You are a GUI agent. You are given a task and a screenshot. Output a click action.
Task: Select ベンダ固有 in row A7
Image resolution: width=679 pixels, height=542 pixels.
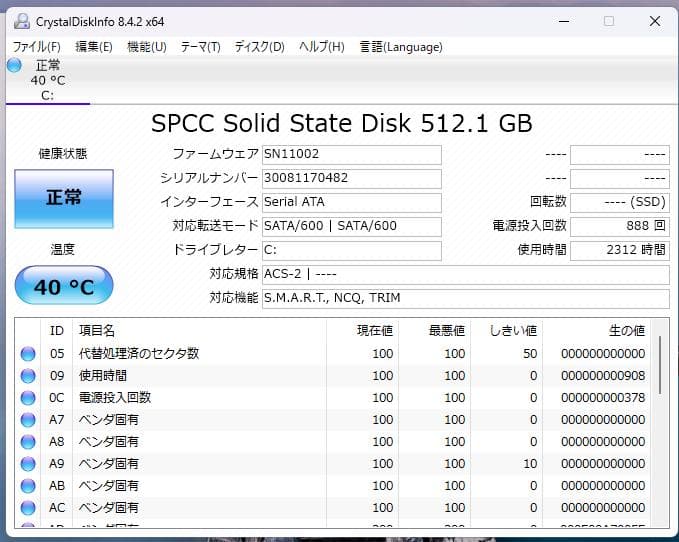coord(109,419)
